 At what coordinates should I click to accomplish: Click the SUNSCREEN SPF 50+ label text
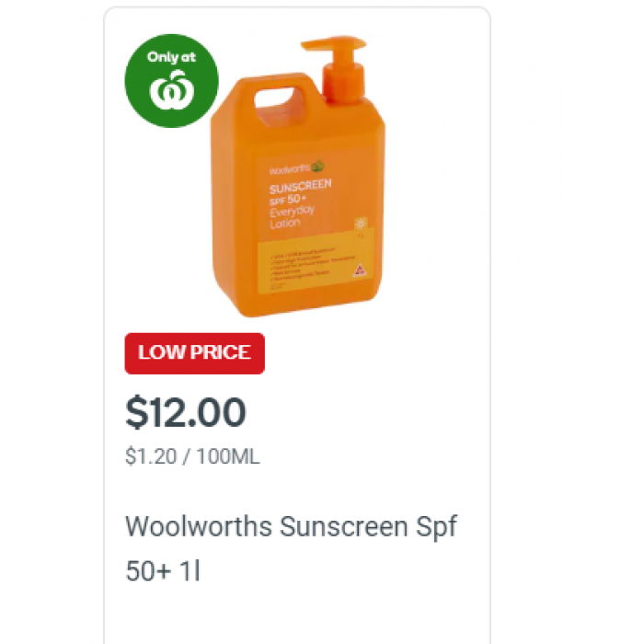click(x=300, y=192)
